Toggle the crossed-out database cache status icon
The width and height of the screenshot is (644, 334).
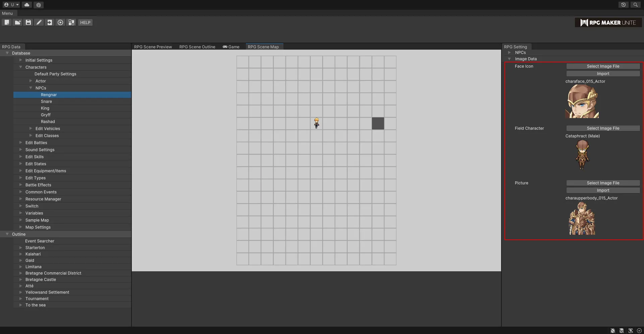click(622, 331)
